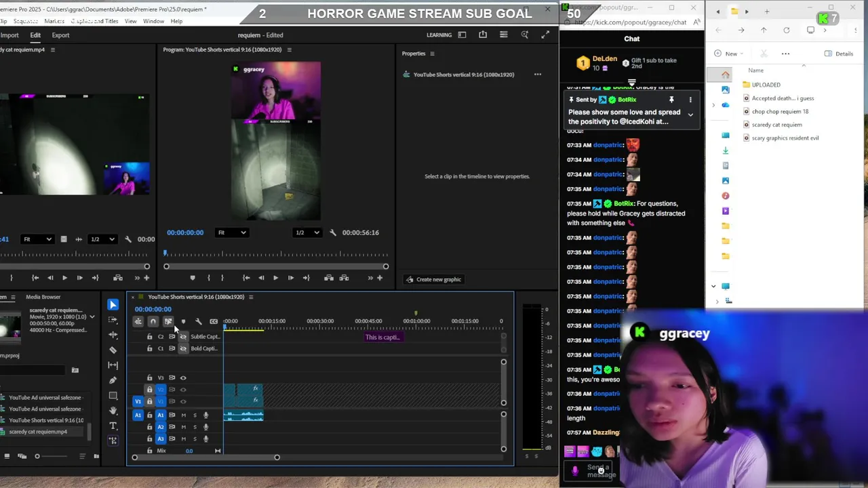This screenshot has height=488, width=868.
Task: Open Program monitor button editor plus
Action: pyautogui.click(x=379, y=278)
